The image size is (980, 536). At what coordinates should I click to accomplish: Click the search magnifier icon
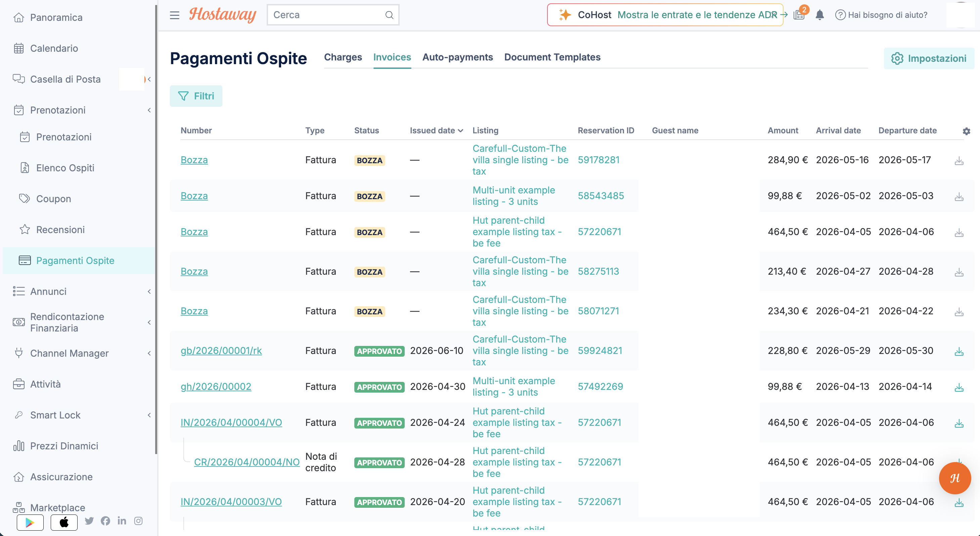click(389, 15)
